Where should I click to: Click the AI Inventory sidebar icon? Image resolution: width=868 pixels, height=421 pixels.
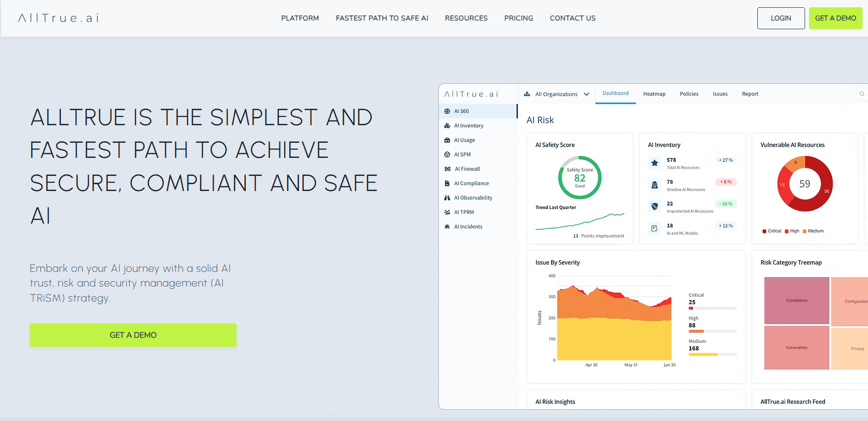coord(447,126)
